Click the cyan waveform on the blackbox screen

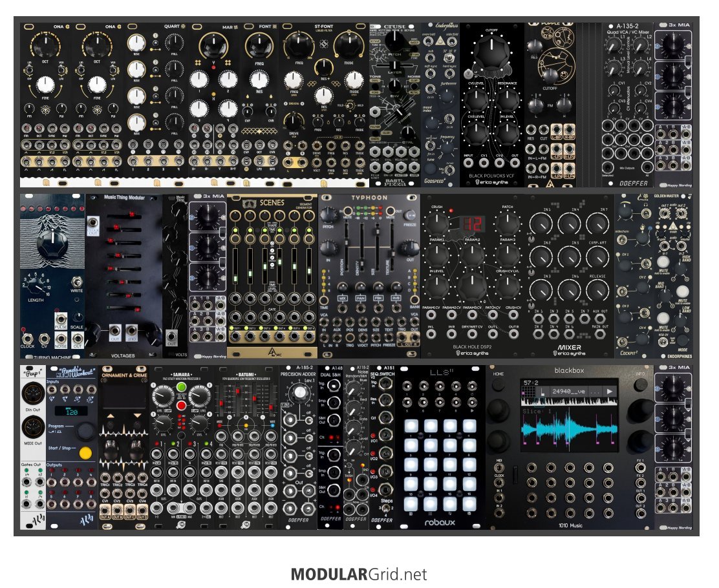click(568, 430)
